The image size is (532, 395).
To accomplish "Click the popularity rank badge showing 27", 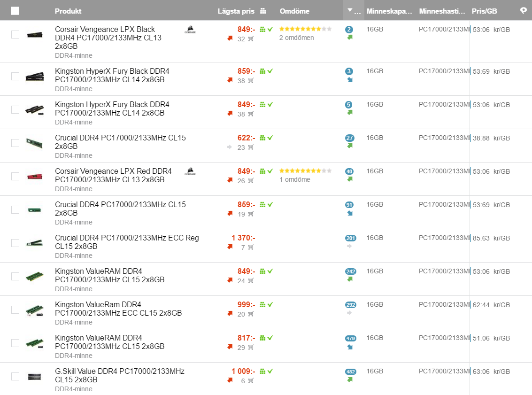I will 349,138.
